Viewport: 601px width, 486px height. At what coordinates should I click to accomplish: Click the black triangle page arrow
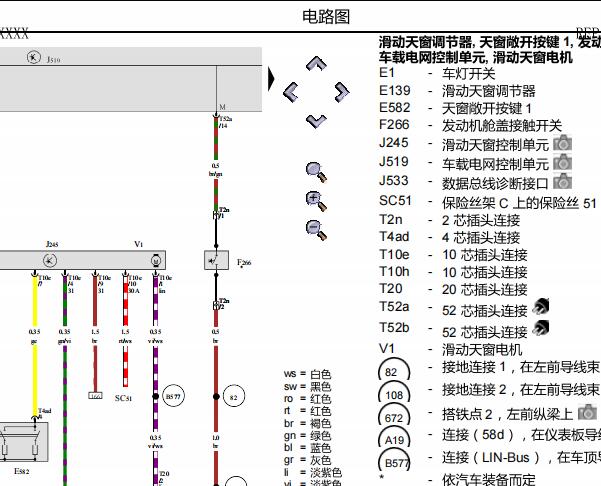[271, 79]
